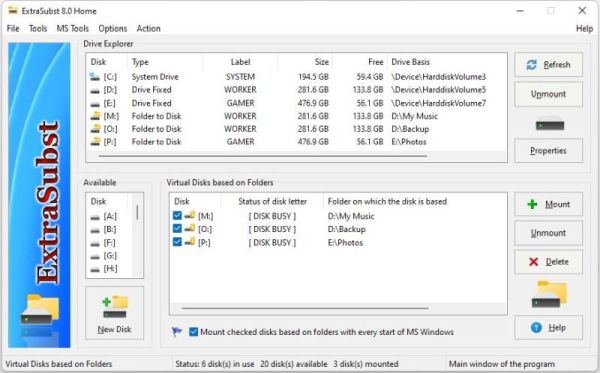Click M: folder icon in Virtual Disks list
This screenshot has height=373, width=600.
[190, 215]
